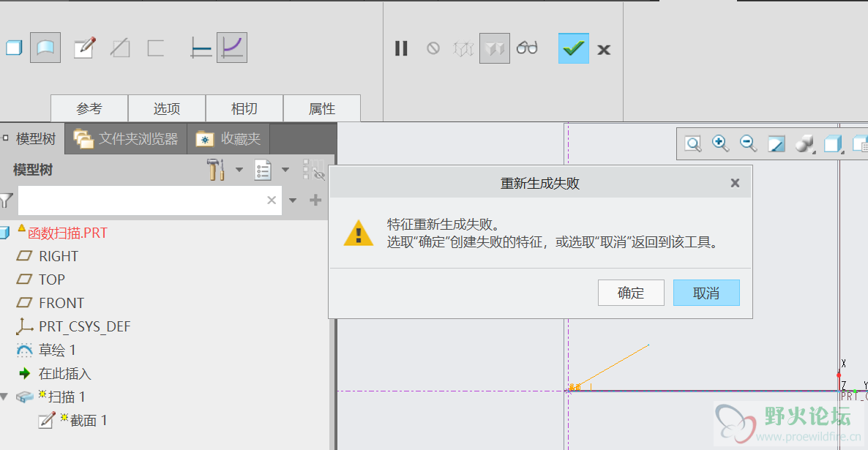Click the model tree search field

(x=150, y=200)
